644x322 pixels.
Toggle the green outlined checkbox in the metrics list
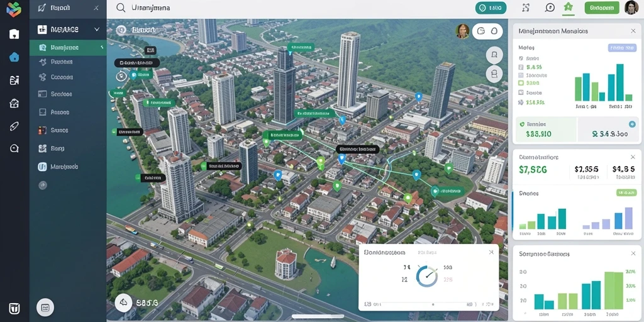pyautogui.click(x=521, y=82)
